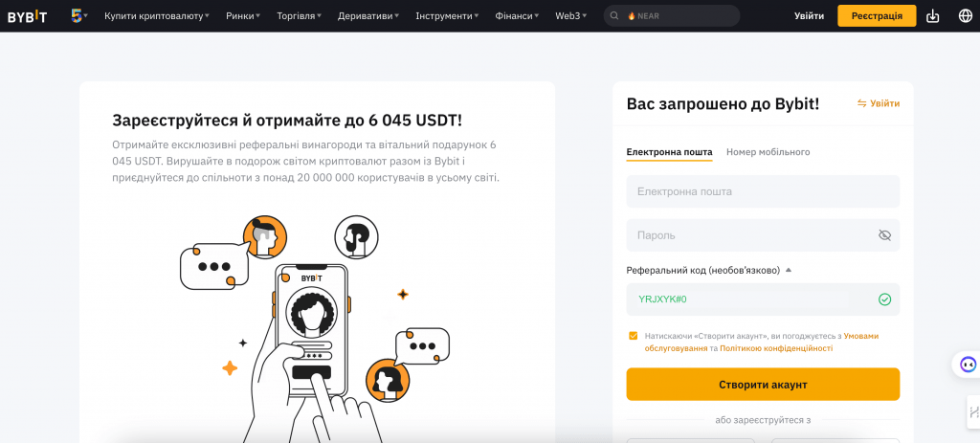The width and height of the screenshot is (980, 443).
Task: Click Увійти link in the signup card
Action: (x=885, y=103)
